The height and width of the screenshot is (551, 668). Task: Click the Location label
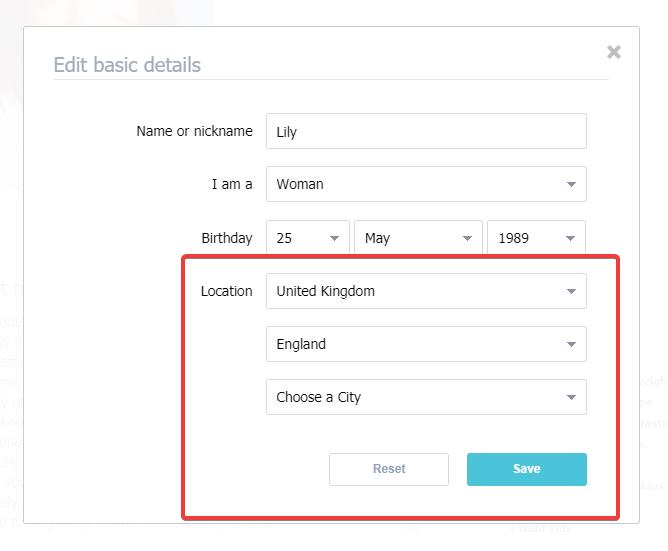(227, 291)
